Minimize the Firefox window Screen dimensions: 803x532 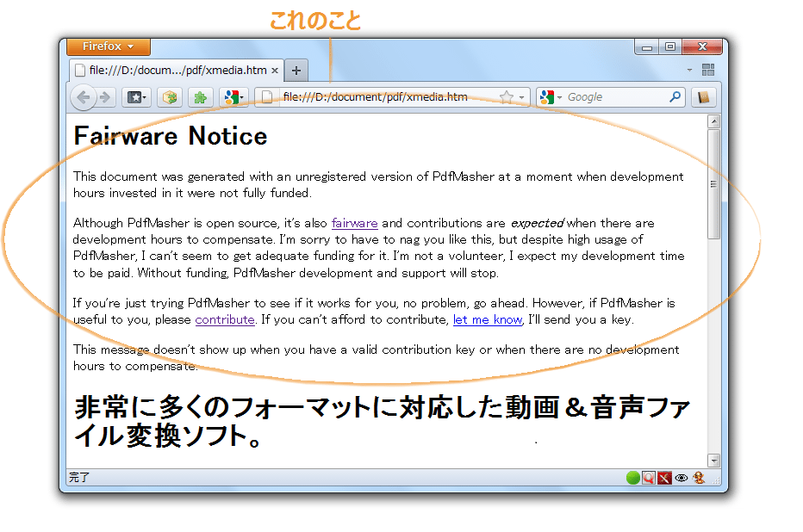tap(647, 47)
